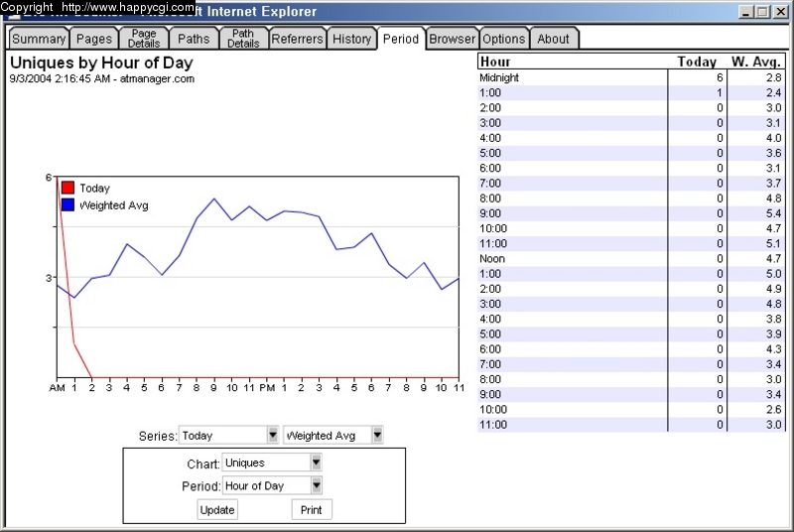Image resolution: width=794 pixels, height=532 pixels.
Task: Expand the Chart dropdown set to Uniques
Action: tap(272, 463)
